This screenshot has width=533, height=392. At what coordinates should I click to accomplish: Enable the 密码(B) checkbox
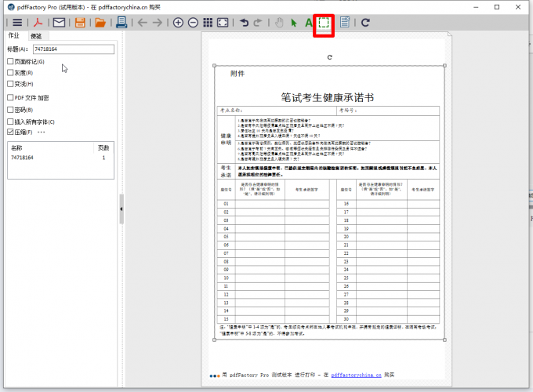point(10,110)
